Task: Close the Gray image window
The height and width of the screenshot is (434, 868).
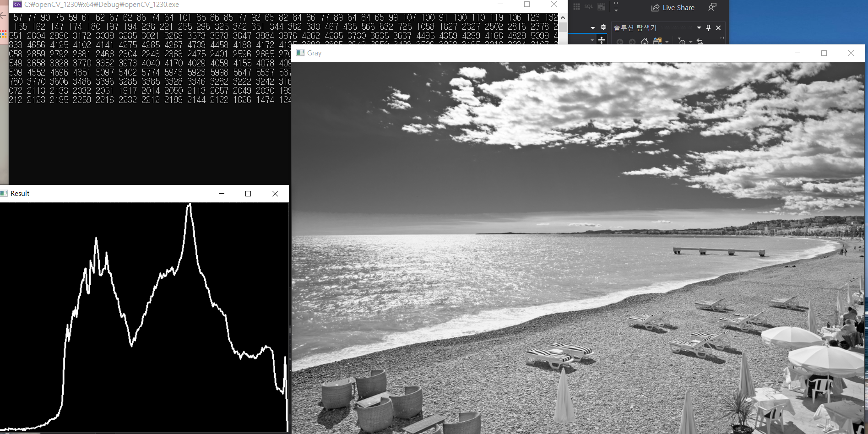Action: 851,53
